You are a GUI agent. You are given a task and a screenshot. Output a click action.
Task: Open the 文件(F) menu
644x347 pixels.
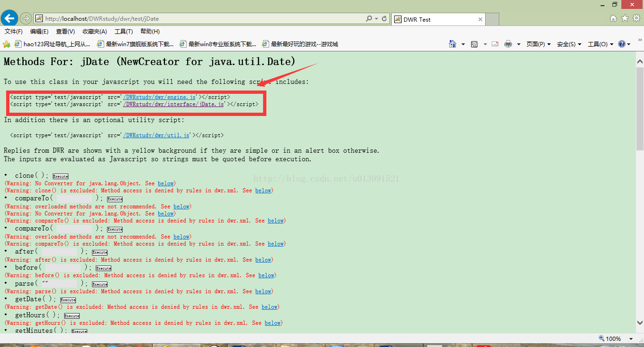[x=14, y=32]
